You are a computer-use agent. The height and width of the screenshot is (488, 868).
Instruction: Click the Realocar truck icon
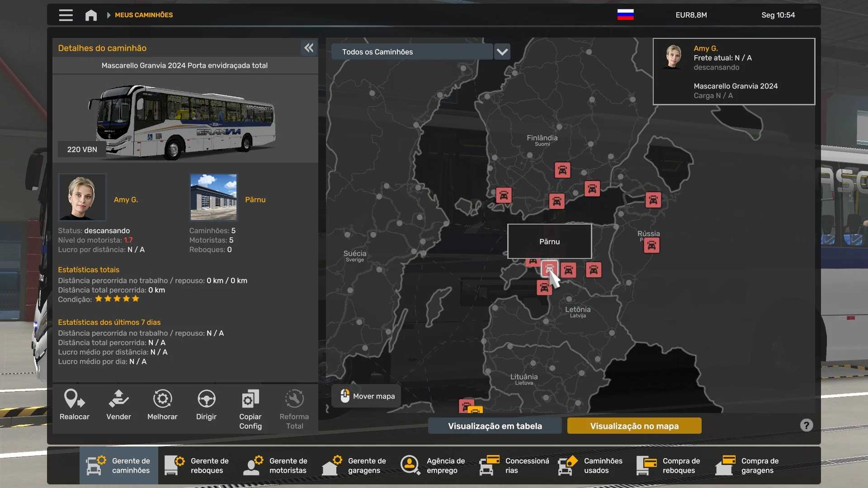[75, 399]
